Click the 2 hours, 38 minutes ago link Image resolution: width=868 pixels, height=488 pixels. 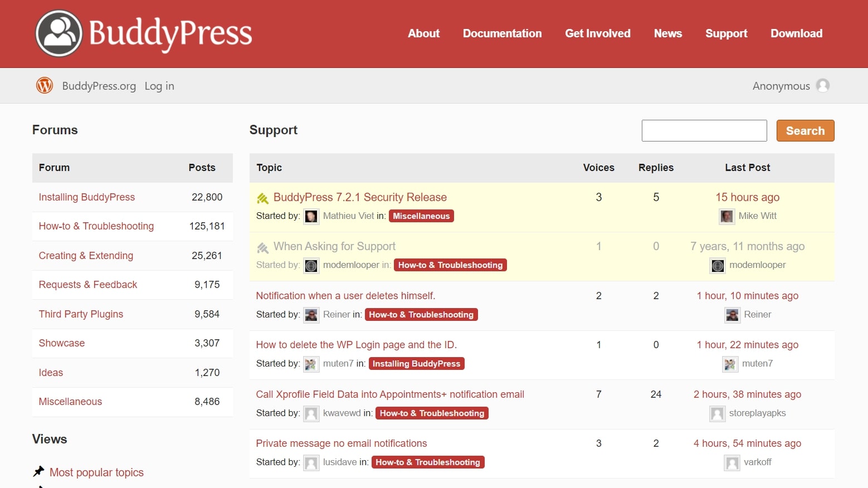pos(747,394)
